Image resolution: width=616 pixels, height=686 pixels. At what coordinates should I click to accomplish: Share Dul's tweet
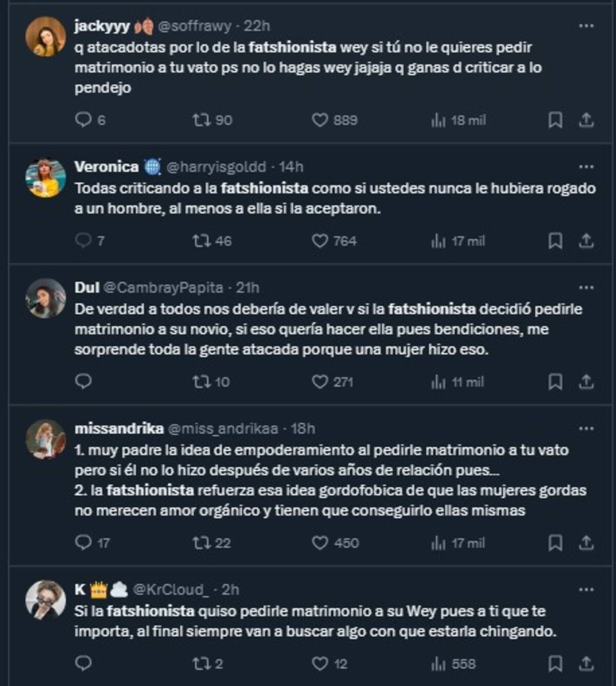586,382
